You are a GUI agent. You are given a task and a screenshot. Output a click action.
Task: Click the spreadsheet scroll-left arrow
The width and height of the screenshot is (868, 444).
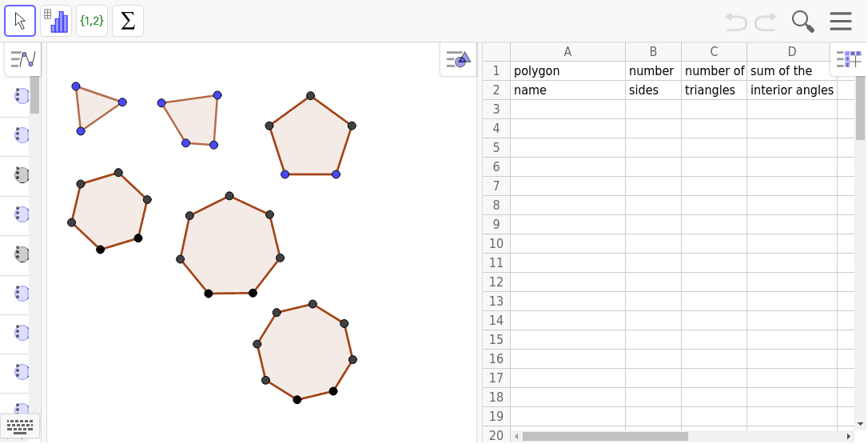pyautogui.click(x=517, y=436)
